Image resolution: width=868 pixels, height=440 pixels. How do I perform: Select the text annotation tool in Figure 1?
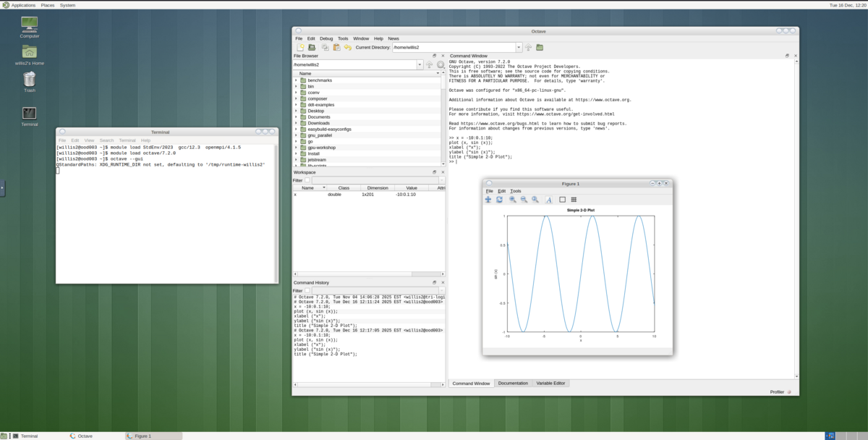pos(549,200)
